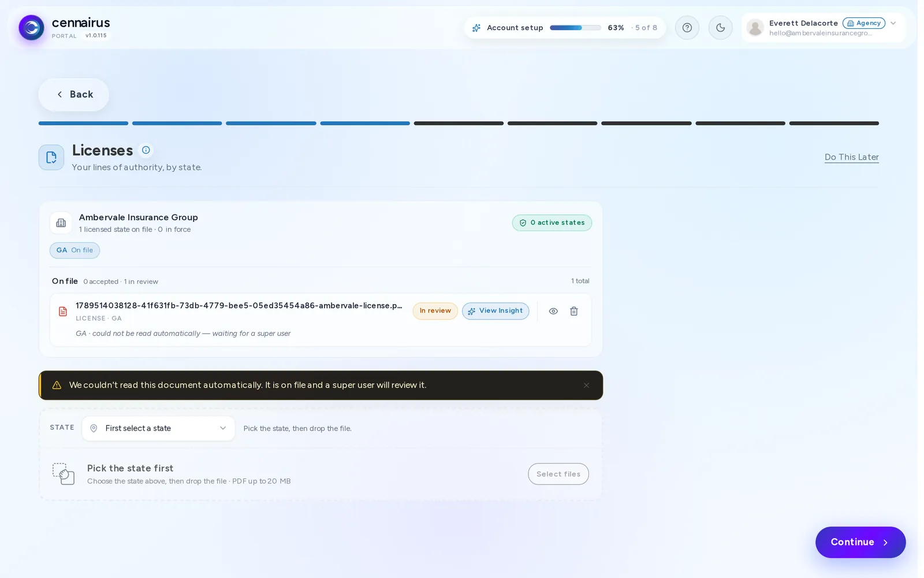Go Back to the previous step
This screenshot has width=924, height=578.
(74, 94)
